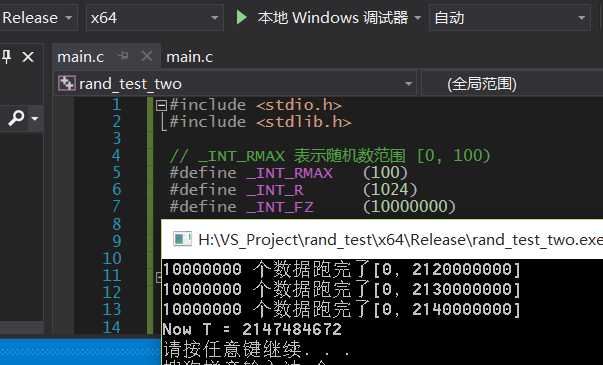
Task: Collapse the code block at line 11
Action: pos(158,277)
